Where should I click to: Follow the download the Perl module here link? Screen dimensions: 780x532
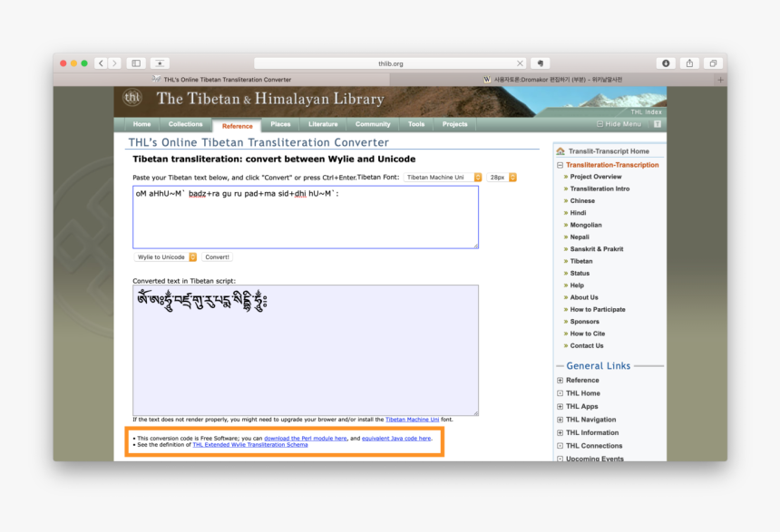[x=306, y=439]
